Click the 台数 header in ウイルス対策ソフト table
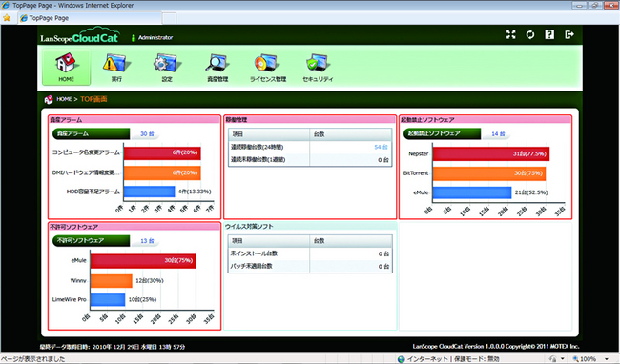This screenshot has height=364, width=620. (x=319, y=241)
